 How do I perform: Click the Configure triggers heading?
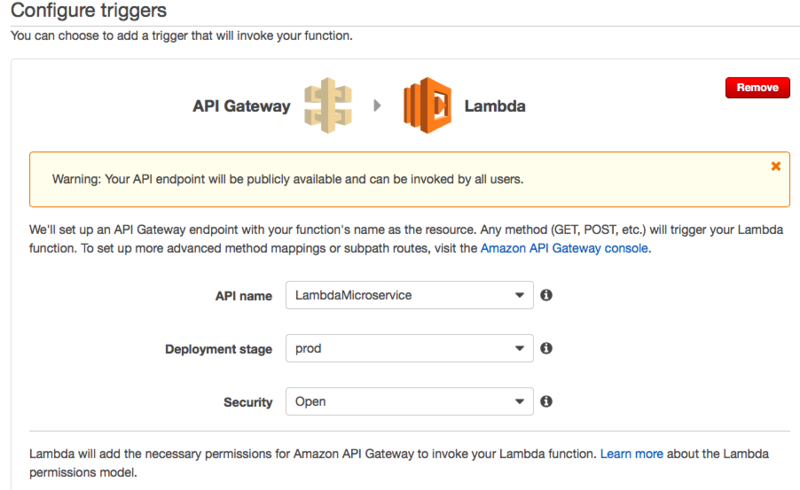pos(89,10)
